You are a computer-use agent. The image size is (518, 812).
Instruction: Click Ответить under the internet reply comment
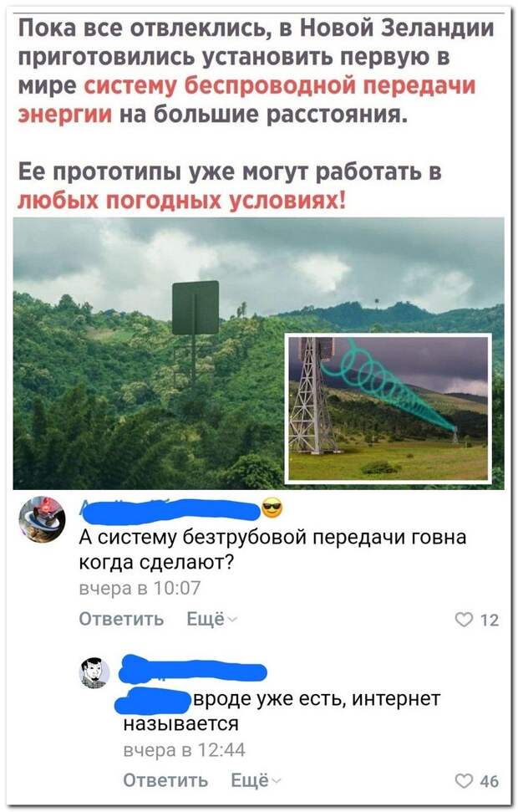pos(165,780)
